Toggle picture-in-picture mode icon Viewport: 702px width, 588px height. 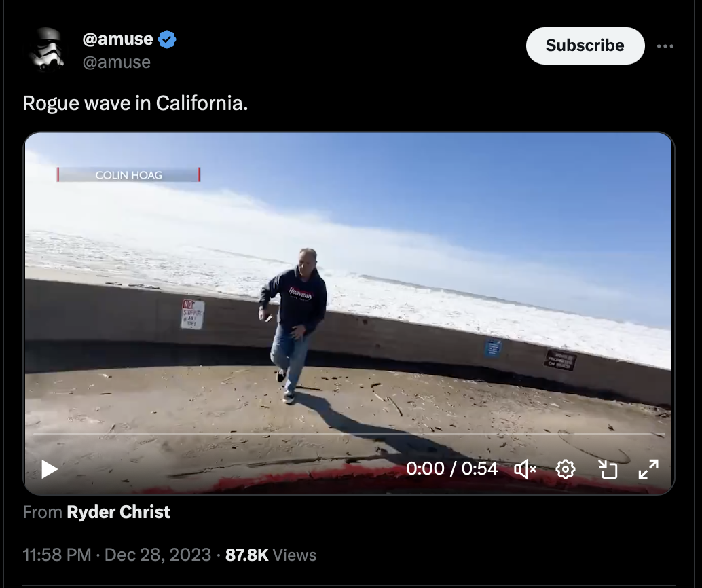click(608, 469)
